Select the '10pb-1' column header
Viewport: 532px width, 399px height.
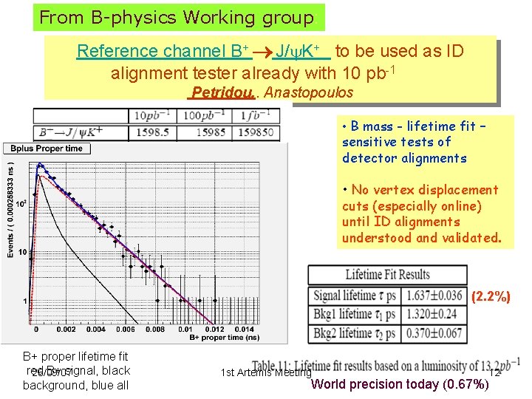coord(152,116)
